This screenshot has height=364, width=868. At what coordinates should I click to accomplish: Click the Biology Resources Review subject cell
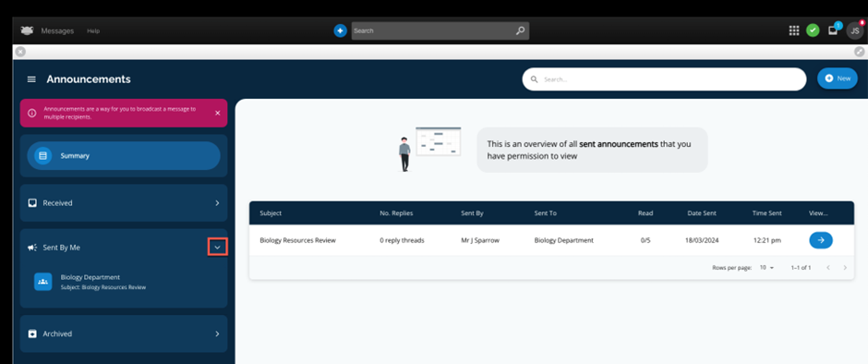[x=298, y=240]
